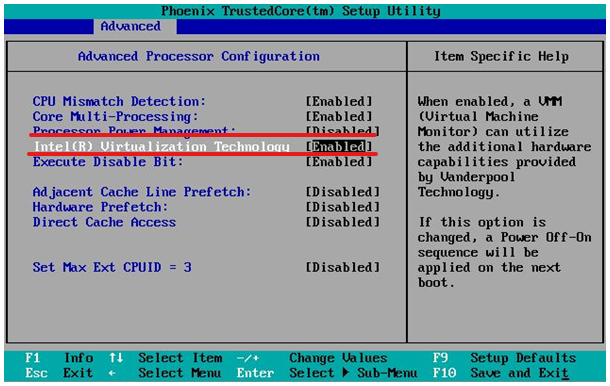Click F10 Save and Exit
Screen dimensions: 610x386
(500, 373)
